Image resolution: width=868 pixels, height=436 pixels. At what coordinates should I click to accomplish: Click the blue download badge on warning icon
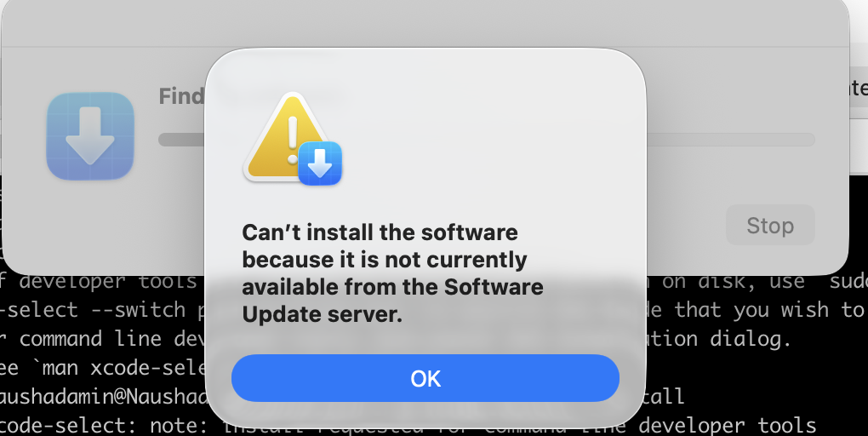coord(320,163)
